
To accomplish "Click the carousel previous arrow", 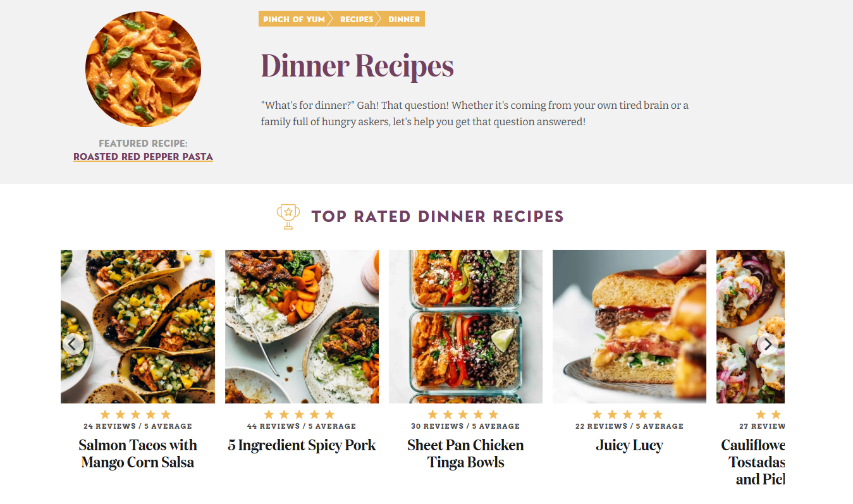I will 73,344.
